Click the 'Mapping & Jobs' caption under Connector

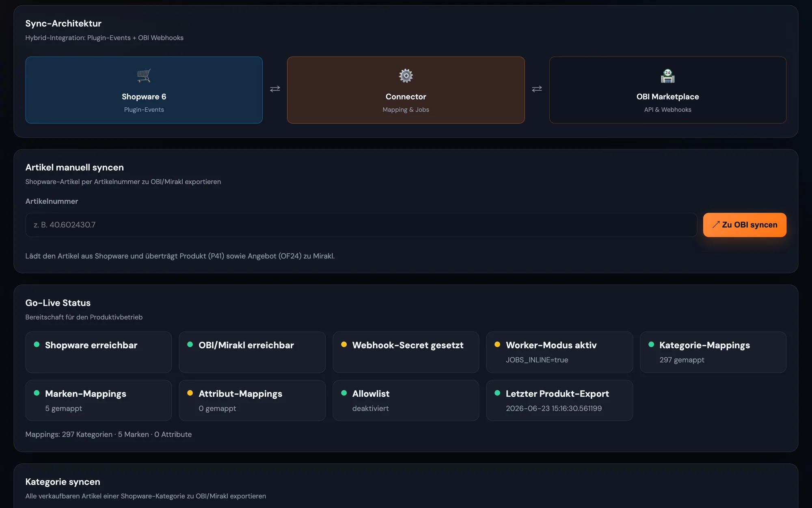pos(406,110)
